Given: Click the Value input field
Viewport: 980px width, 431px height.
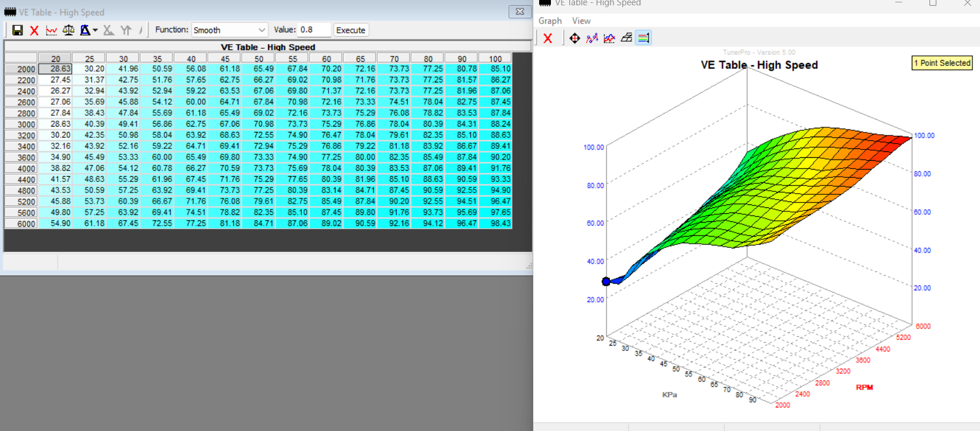Looking at the screenshot, I should click(314, 30).
